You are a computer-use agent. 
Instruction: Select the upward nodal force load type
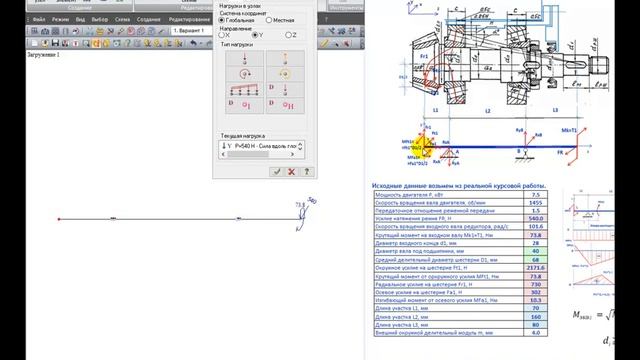pyautogui.click(x=285, y=58)
